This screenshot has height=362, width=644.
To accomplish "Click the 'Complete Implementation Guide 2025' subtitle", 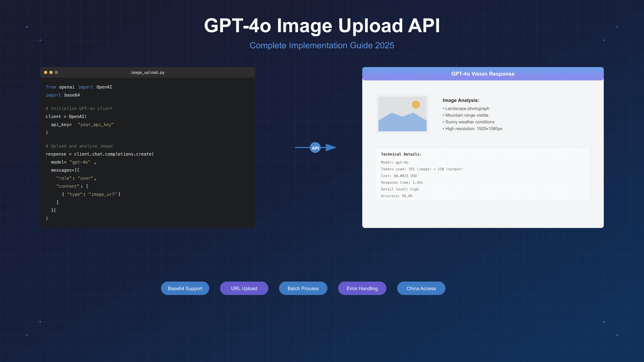I will (322, 45).
